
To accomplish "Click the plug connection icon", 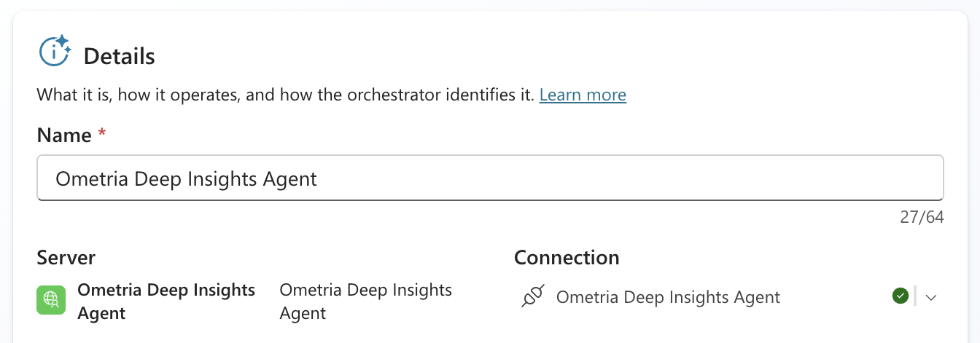I will [x=532, y=296].
